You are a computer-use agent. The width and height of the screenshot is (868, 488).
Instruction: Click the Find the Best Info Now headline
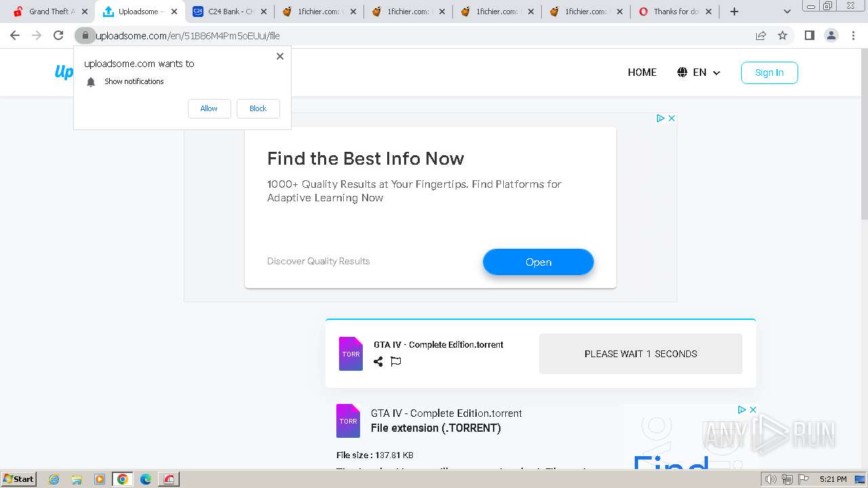click(366, 159)
